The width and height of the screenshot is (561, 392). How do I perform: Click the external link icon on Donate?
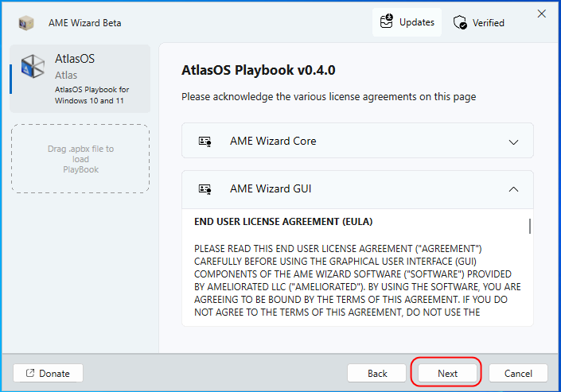point(30,373)
